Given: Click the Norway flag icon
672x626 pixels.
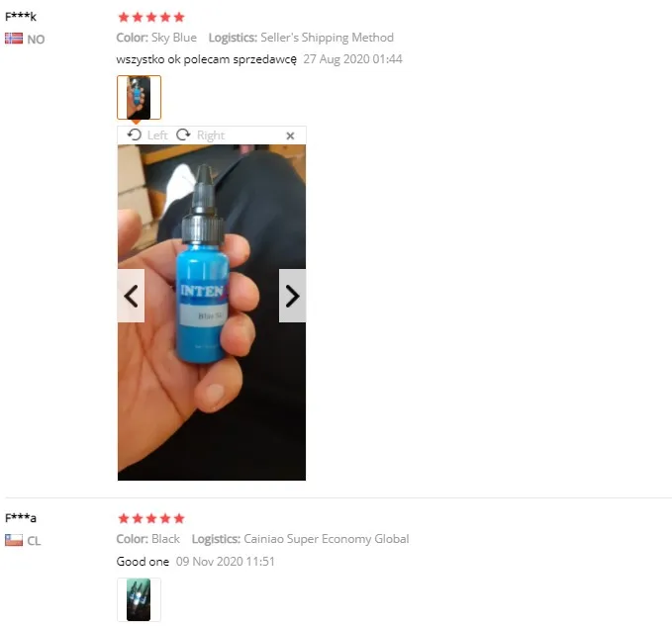Looking at the screenshot, I should tap(14, 39).
